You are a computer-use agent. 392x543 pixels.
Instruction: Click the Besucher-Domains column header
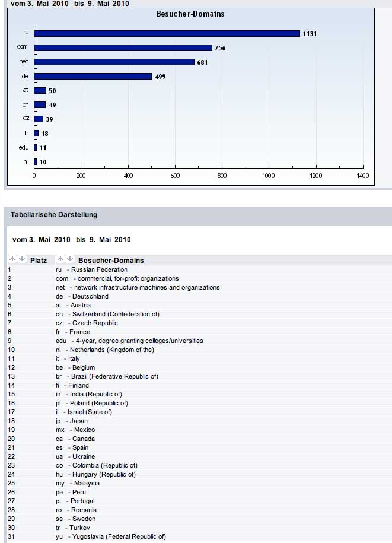click(x=111, y=260)
